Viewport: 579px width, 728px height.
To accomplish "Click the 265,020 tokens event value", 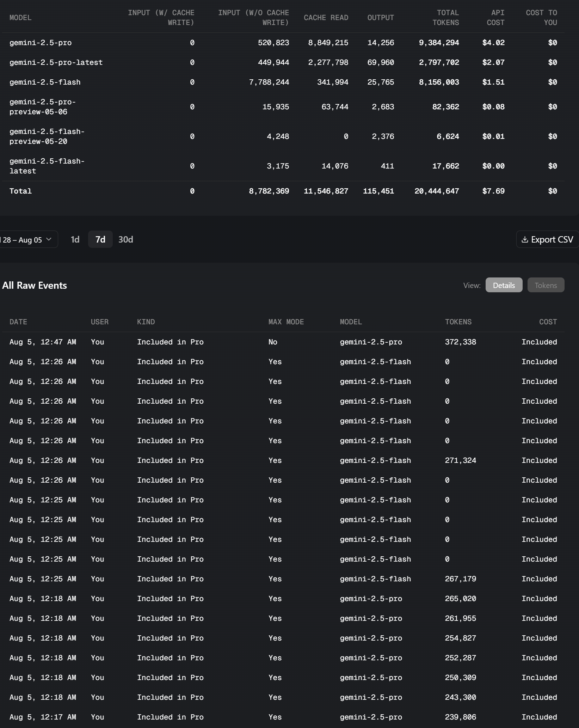I will [461, 599].
